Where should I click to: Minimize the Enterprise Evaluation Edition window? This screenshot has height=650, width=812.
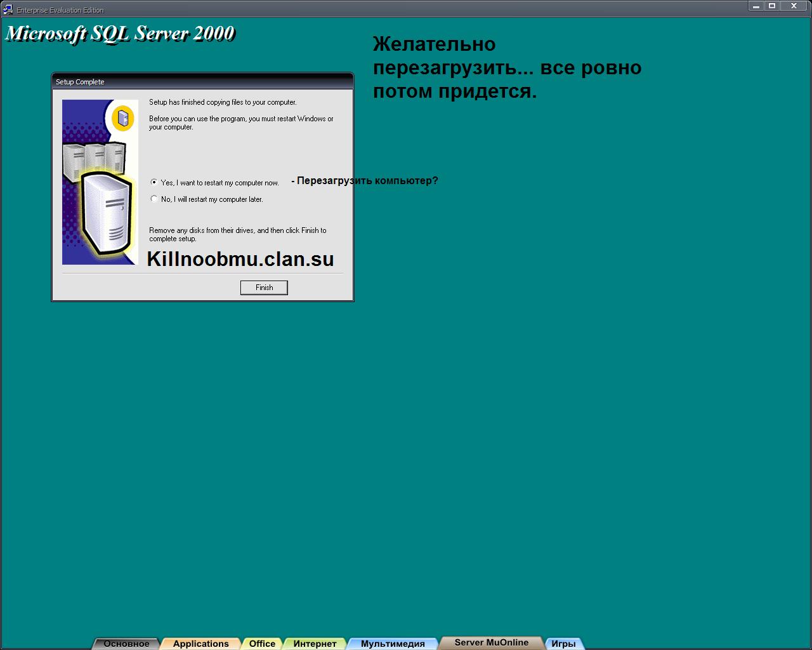(x=756, y=6)
